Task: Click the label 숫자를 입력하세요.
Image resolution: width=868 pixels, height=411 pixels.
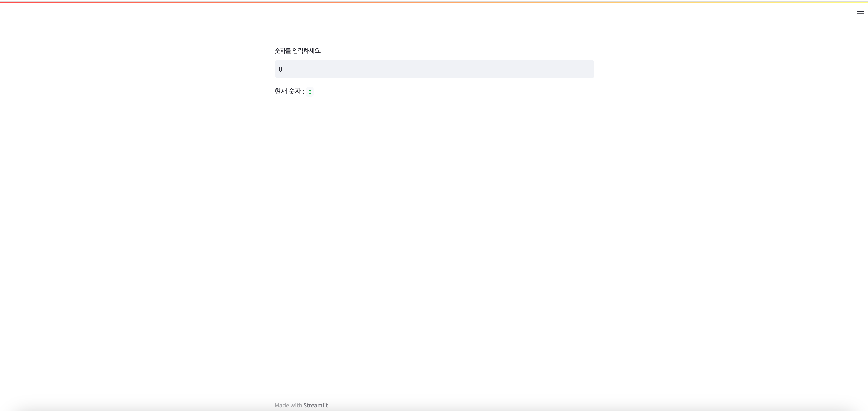Action: 298,50
